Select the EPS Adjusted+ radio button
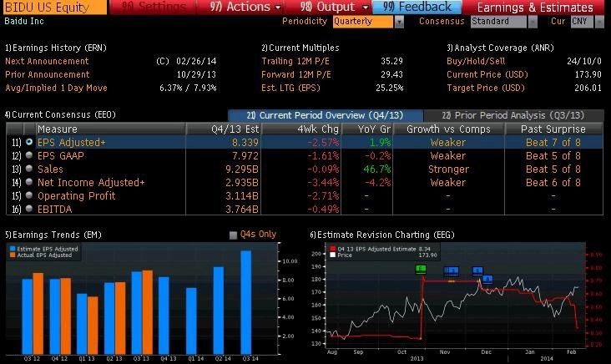 29,142
